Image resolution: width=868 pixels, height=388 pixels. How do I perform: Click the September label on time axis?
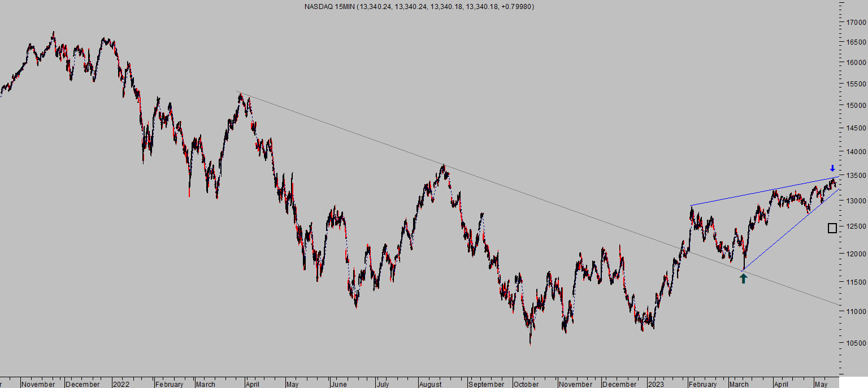click(x=486, y=384)
